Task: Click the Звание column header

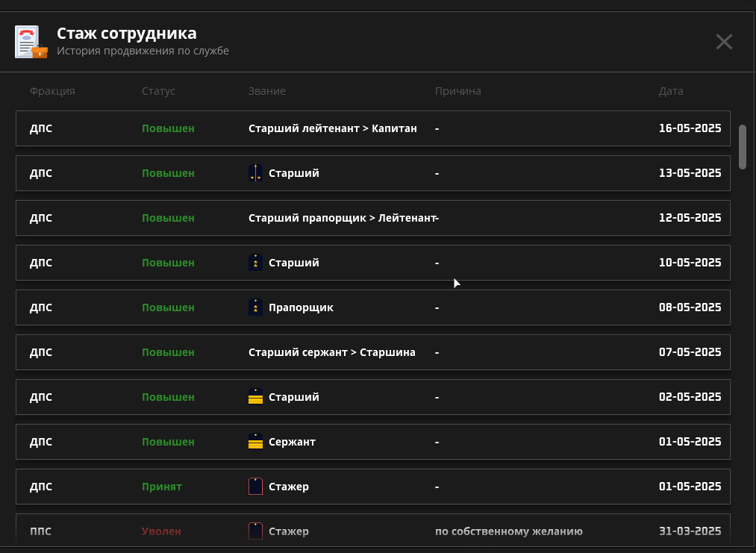Action: 266,91
